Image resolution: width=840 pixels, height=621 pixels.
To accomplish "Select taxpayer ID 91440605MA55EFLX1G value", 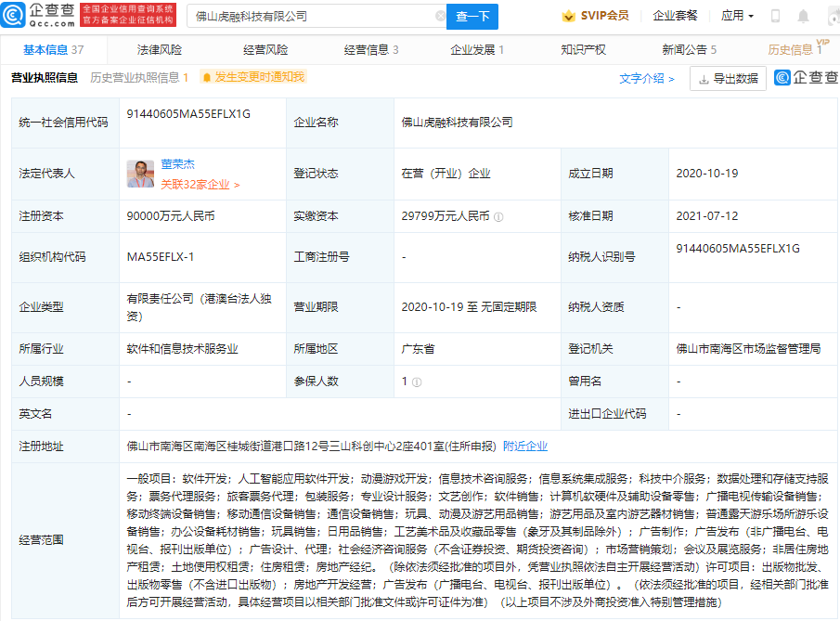I will tap(738, 248).
